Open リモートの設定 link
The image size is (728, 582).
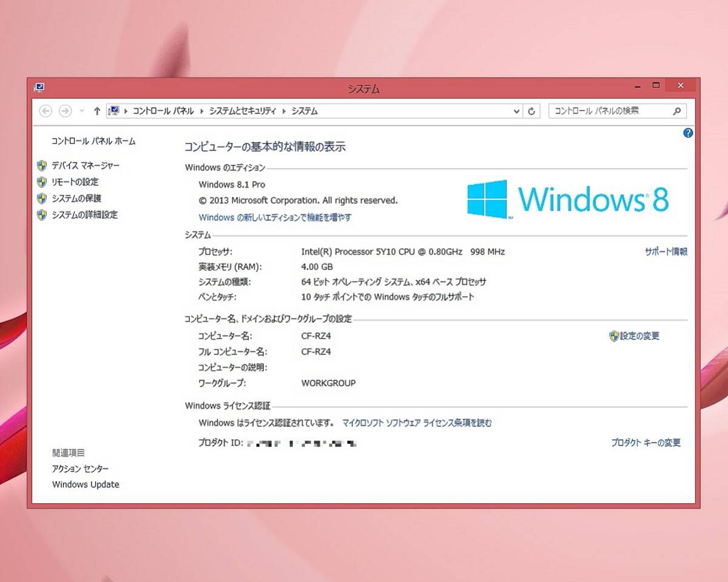click(75, 181)
